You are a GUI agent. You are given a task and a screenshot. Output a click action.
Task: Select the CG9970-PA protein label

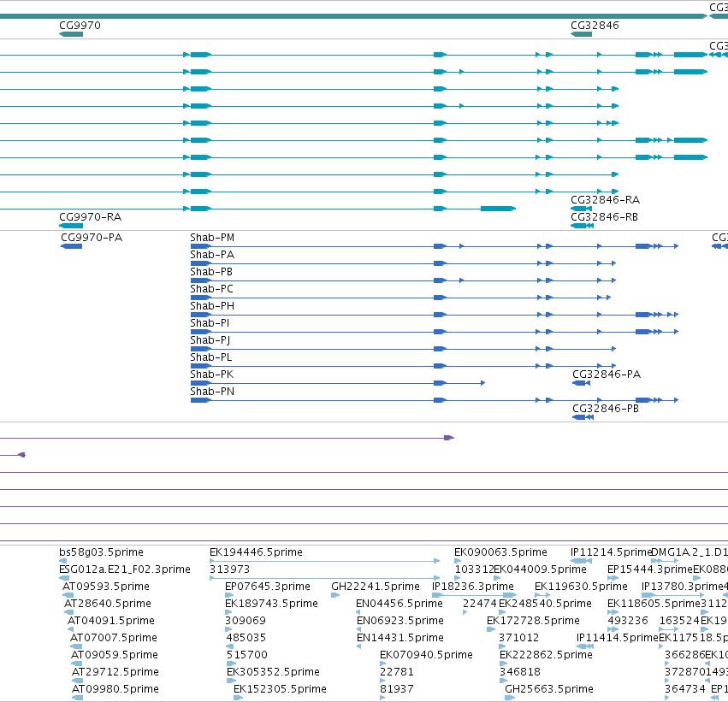point(92,238)
